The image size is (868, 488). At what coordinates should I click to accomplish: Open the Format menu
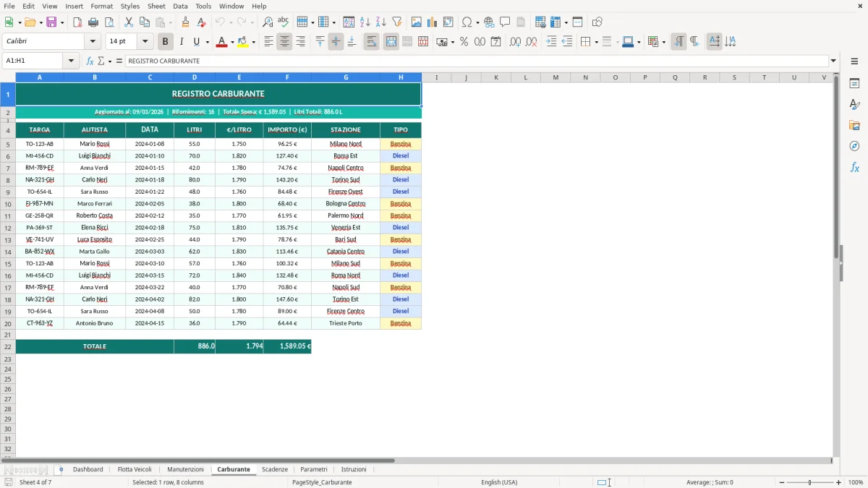pyautogui.click(x=101, y=6)
